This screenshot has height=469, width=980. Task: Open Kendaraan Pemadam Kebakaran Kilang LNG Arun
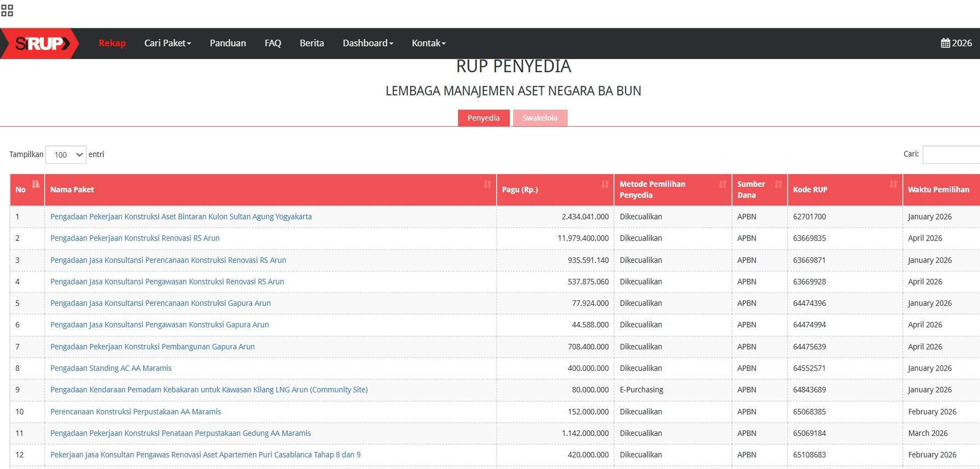point(209,390)
